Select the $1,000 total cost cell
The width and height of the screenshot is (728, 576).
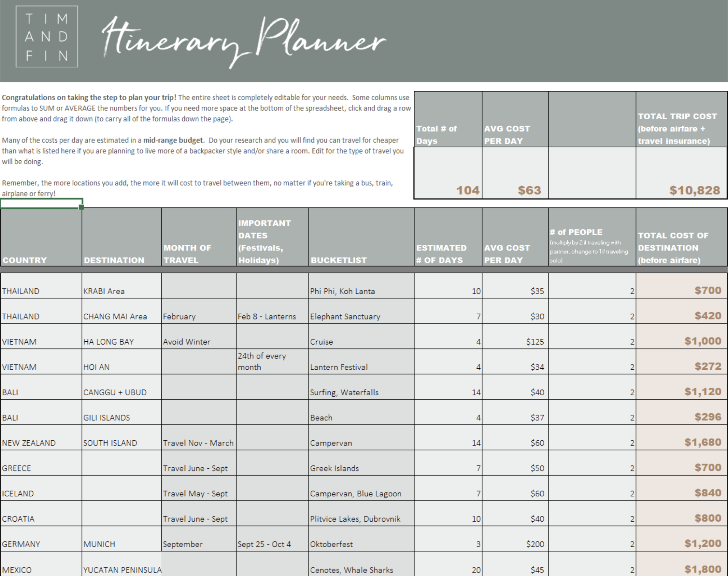(x=682, y=336)
